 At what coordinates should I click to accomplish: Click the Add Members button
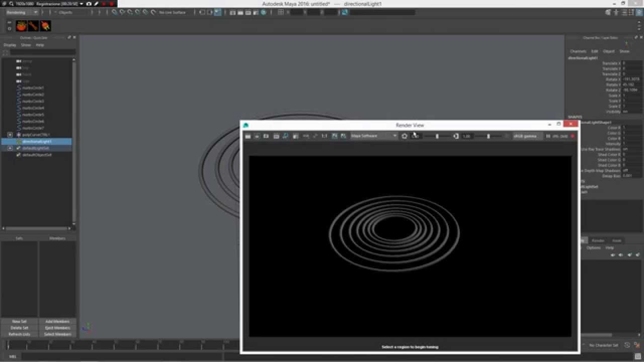57,321
